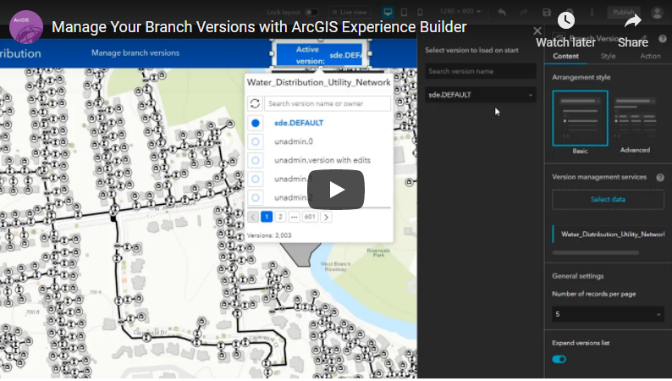Select radio directly below unadmin.version with edits
The height and width of the screenshot is (381, 672).
click(255, 179)
